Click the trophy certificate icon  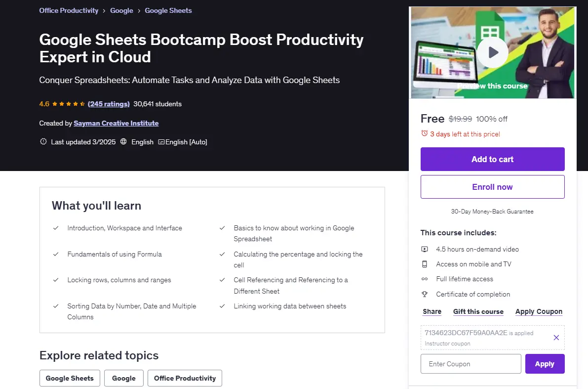click(425, 294)
